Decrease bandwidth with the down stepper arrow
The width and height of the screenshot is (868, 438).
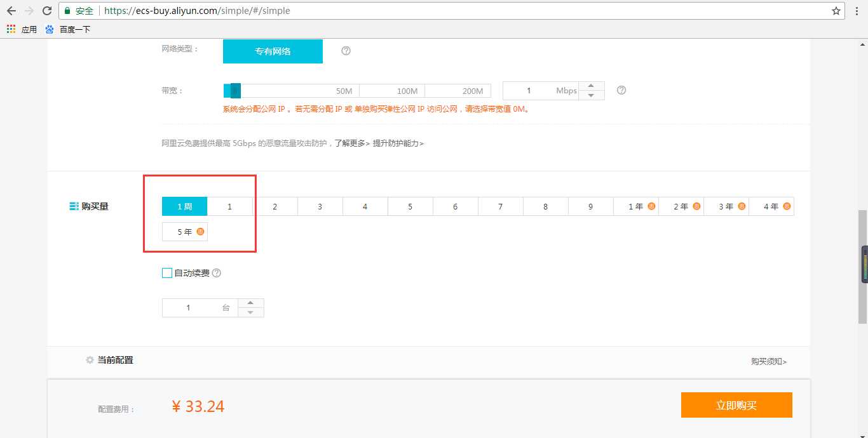(592, 95)
